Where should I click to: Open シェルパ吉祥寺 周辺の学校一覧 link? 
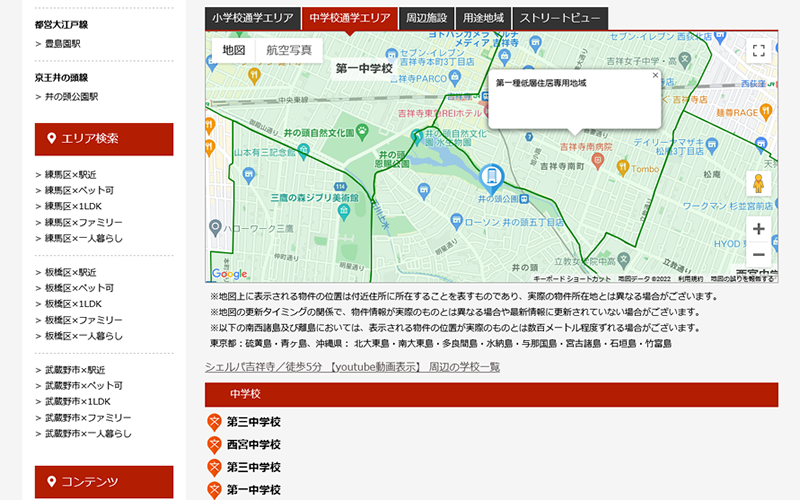click(x=352, y=367)
